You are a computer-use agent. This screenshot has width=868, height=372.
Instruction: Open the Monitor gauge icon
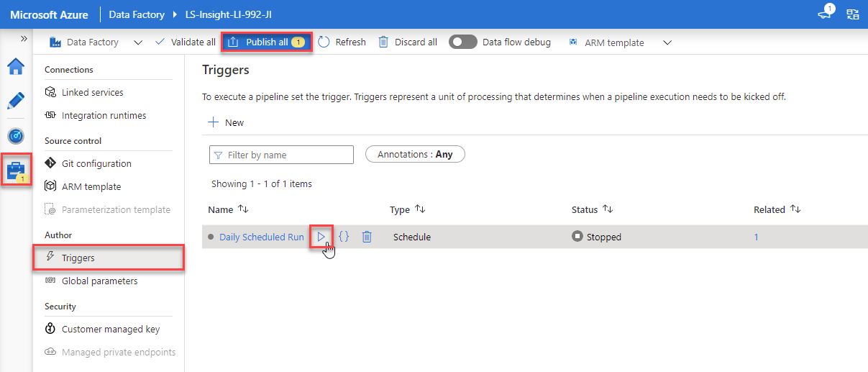(16, 135)
